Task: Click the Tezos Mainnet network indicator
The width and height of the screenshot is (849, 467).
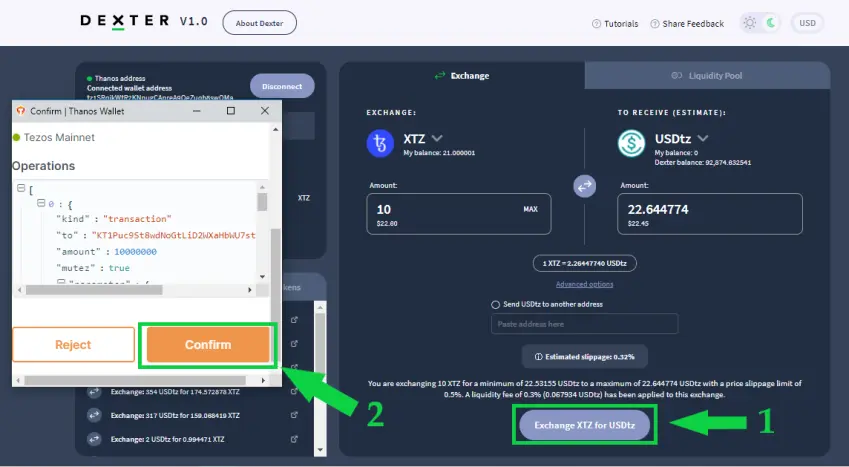Action: coord(54,138)
